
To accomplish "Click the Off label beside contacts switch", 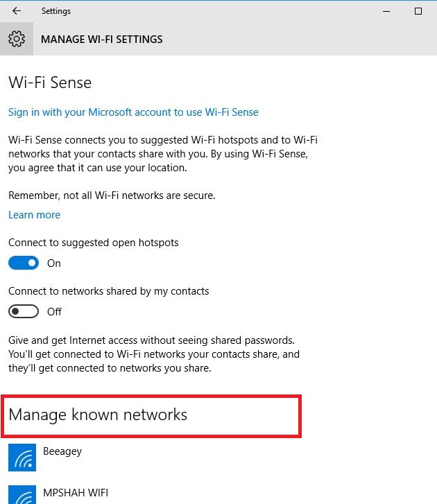I will coord(54,312).
